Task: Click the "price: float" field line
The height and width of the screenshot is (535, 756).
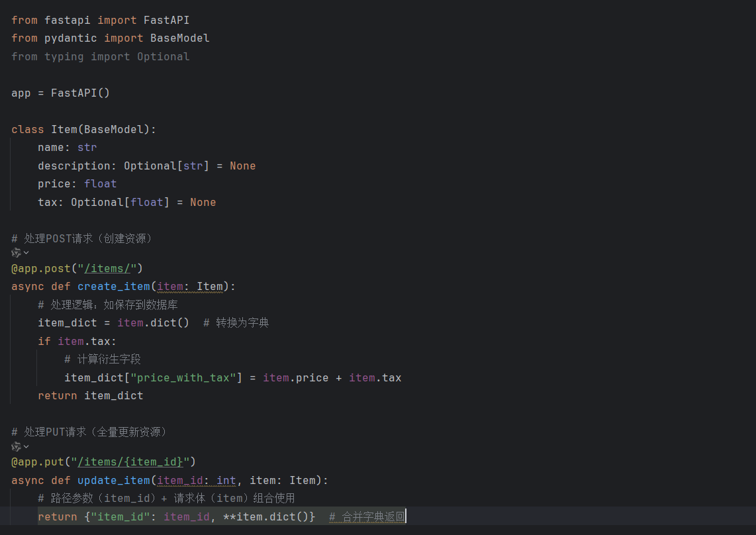Action: (x=77, y=184)
